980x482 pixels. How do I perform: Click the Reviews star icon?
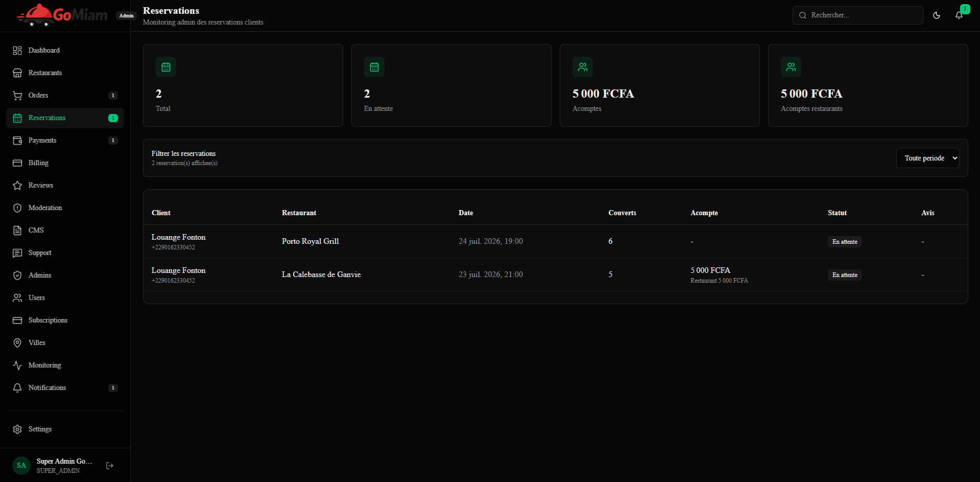point(17,186)
